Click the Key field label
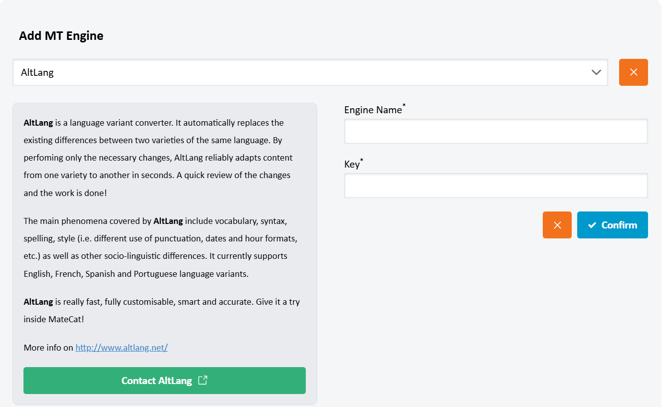Screen dimensions: 670x407 [351, 164]
